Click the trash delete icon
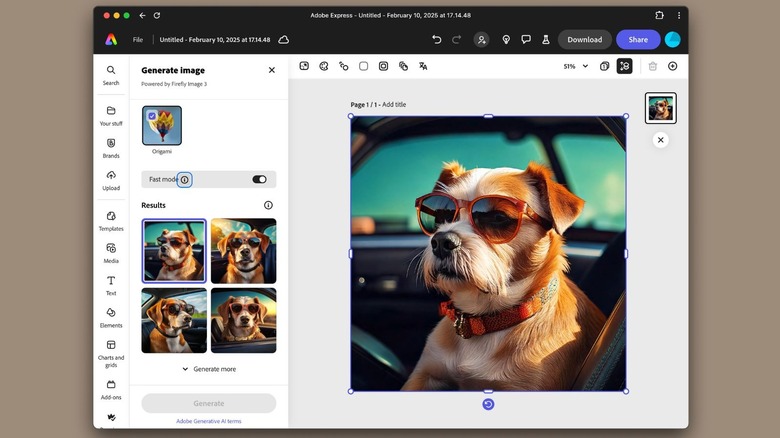Screen dimensions: 780x438 [x=653, y=66]
